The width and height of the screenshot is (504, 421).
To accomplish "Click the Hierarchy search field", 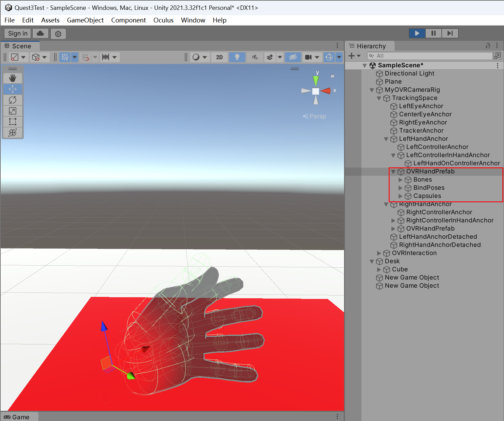I will pyautogui.click(x=430, y=56).
